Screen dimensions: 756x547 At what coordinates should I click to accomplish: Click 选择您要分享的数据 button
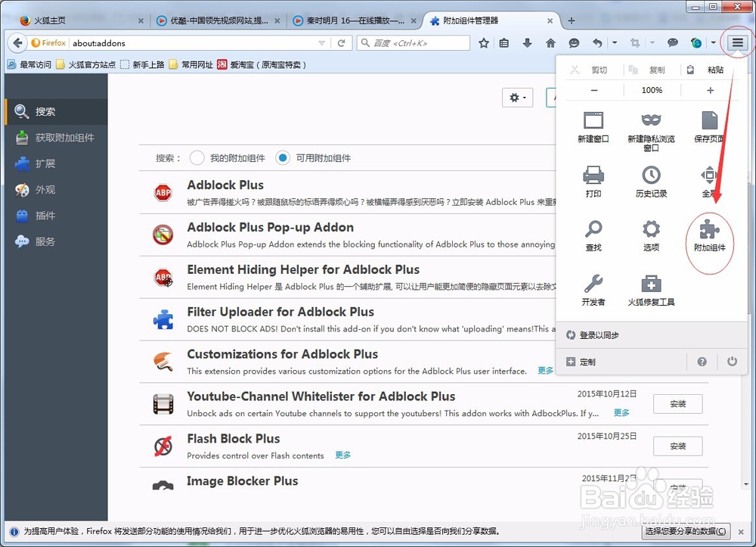point(686,531)
